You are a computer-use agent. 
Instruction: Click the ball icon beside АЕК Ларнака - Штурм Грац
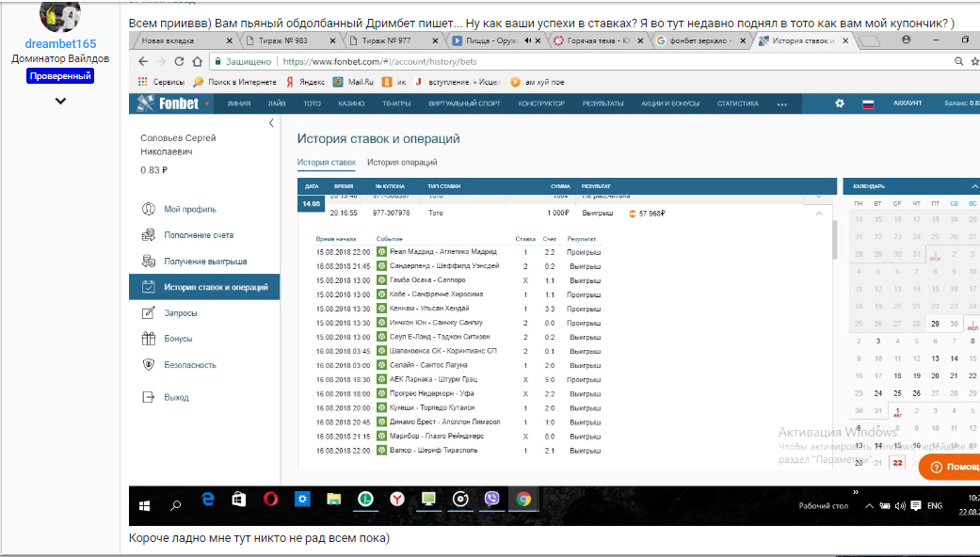[381, 380]
